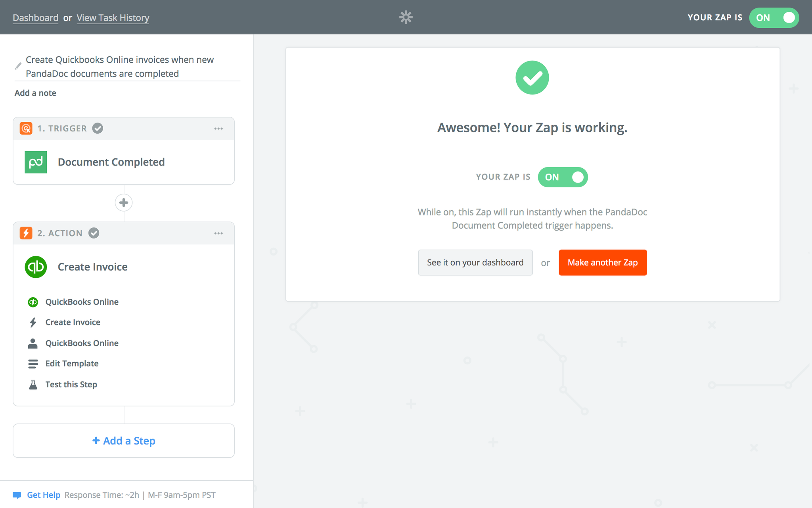This screenshot has height=508, width=812.
Task: Open the Dashboard link
Action: [x=35, y=18]
